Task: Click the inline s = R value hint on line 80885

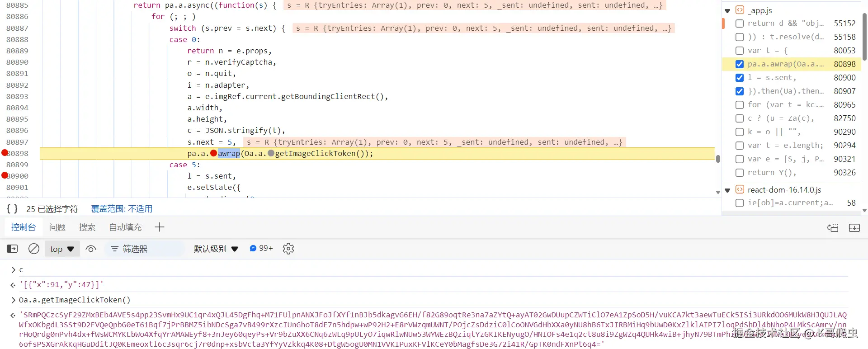Action: tap(475, 5)
